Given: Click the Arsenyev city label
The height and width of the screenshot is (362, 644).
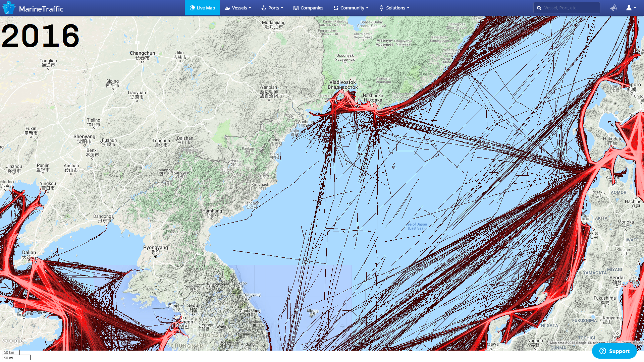Looking at the screenshot, I should click(385, 42).
